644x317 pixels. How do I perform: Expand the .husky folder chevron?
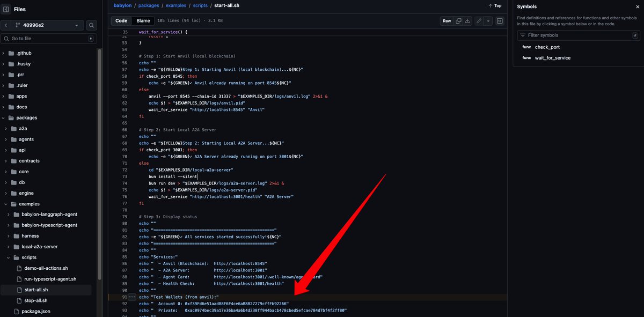pos(4,64)
